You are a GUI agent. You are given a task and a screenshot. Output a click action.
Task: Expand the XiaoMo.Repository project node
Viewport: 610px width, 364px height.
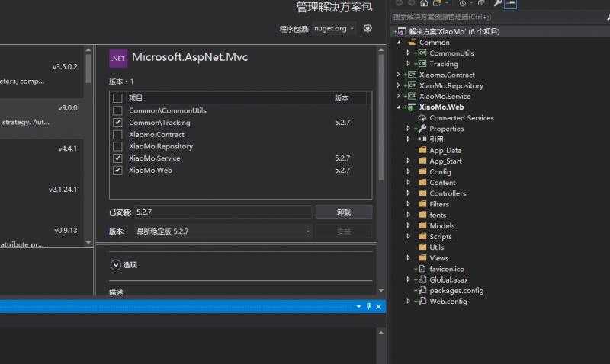[398, 85]
